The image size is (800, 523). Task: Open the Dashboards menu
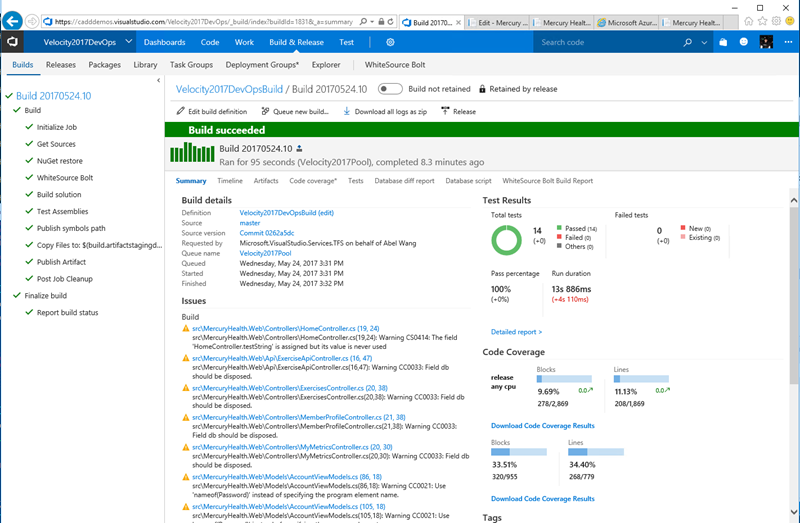(164, 42)
